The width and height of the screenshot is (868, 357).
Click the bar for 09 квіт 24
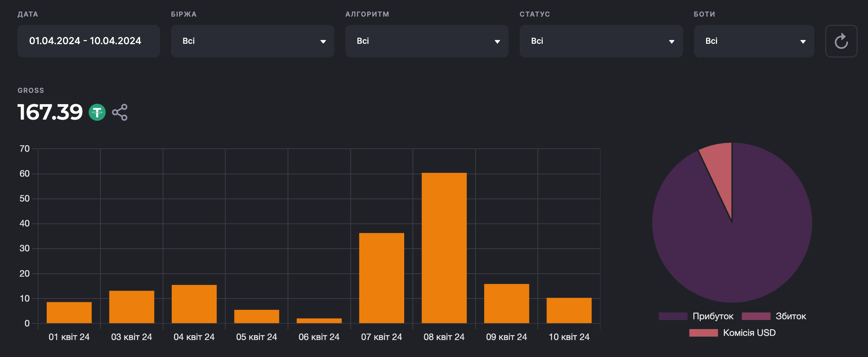(x=506, y=303)
